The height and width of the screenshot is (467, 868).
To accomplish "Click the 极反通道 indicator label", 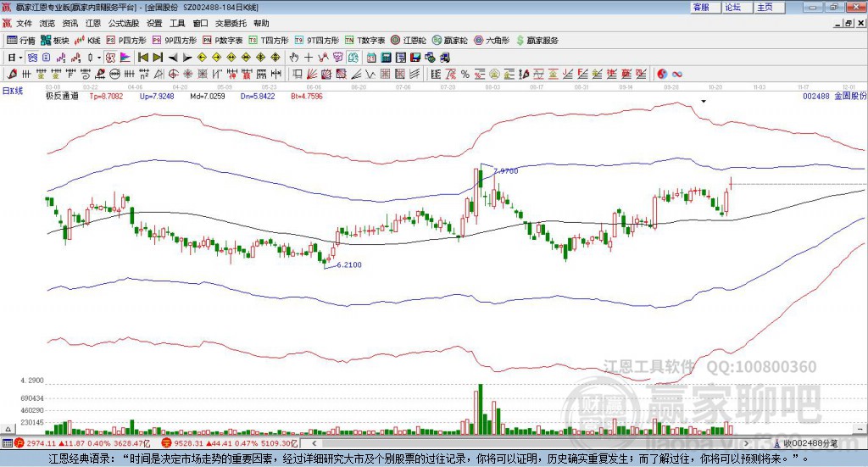I will pyautogui.click(x=62, y=97).
